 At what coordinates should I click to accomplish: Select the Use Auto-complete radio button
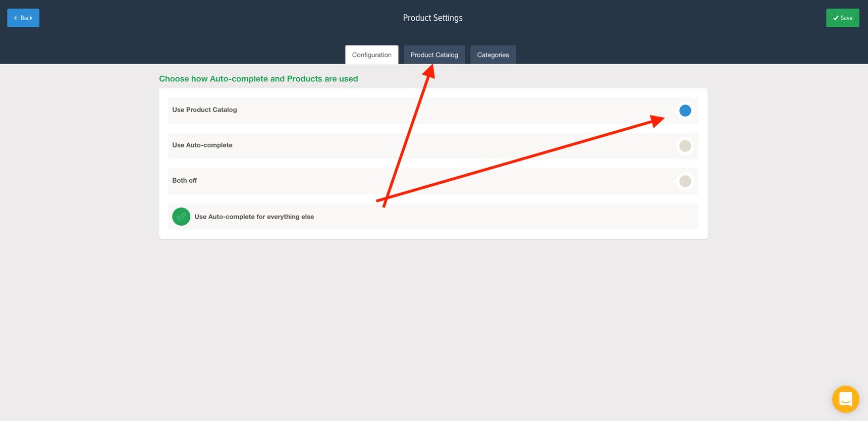click(685, 146)
